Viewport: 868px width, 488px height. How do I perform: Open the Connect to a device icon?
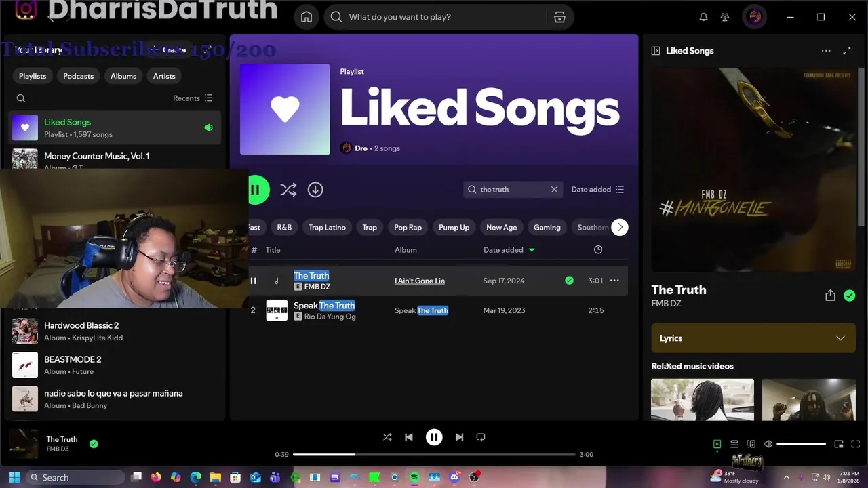coord(751,444)
